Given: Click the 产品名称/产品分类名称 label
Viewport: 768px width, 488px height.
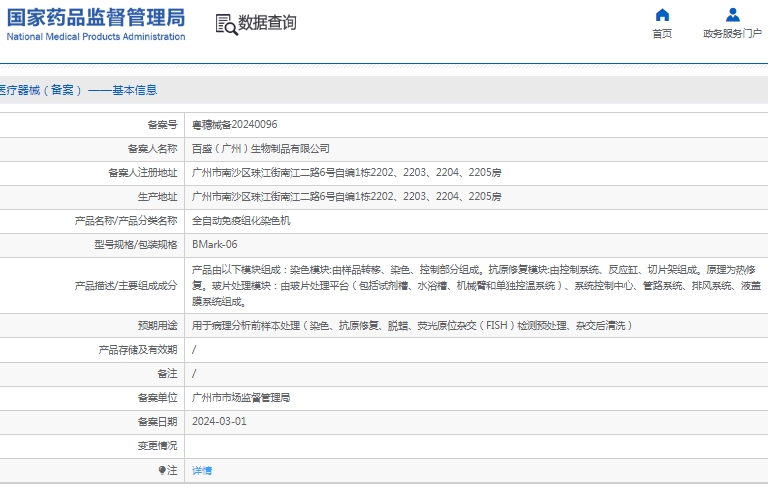Looking at the screenshot, I should [x=126, y=221].
